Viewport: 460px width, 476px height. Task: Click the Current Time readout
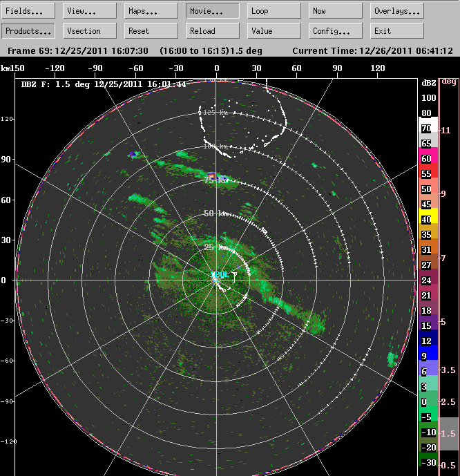click(x=372, y=50)
